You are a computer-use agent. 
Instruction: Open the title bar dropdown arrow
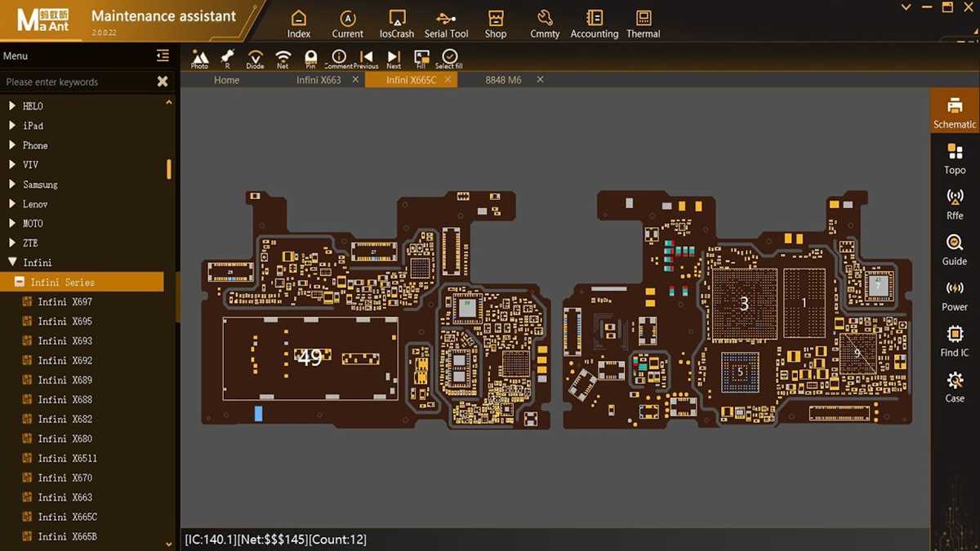[x=906, y=7]
